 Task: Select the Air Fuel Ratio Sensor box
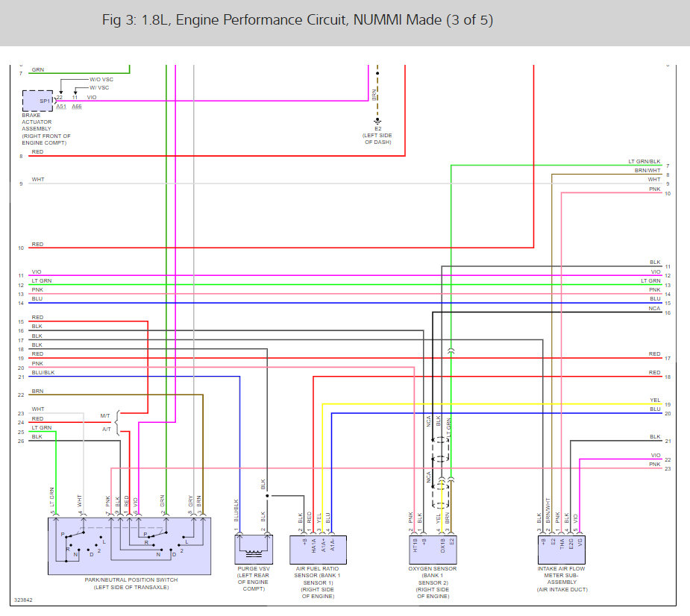click(319, 550)
